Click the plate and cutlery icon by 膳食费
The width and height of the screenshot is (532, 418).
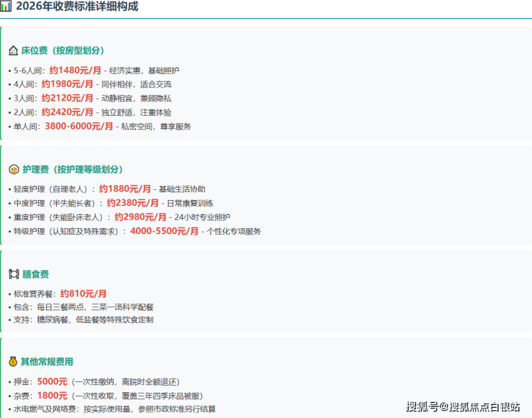pyautogui.click(x=14, y=274)
